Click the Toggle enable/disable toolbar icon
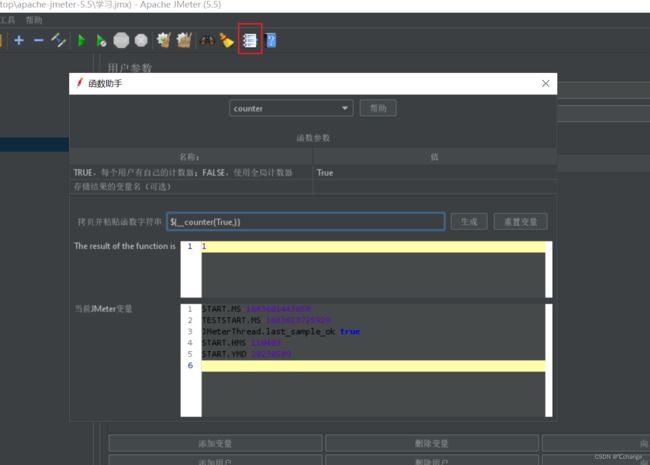This screenshot has height=465, width=650. 58,40
